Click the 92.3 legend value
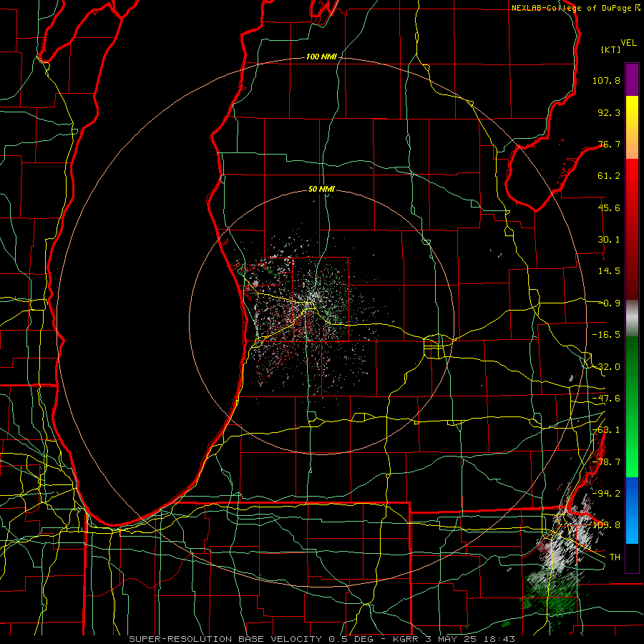644x644 pixels. tap(609, 112)
